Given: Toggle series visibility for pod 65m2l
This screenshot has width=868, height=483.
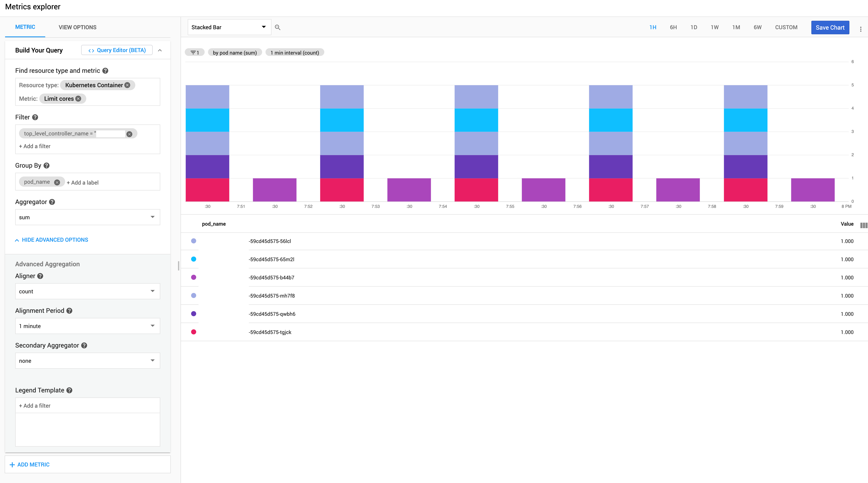Looking at the screenshot, I should coord(193,259).
